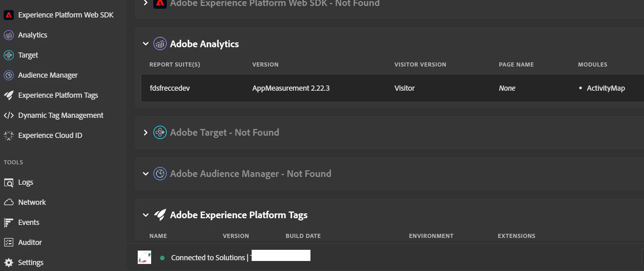The height and width of the screenshot is (271, 644).
Task: Click the None page name cell
Action: coord(507,88)
